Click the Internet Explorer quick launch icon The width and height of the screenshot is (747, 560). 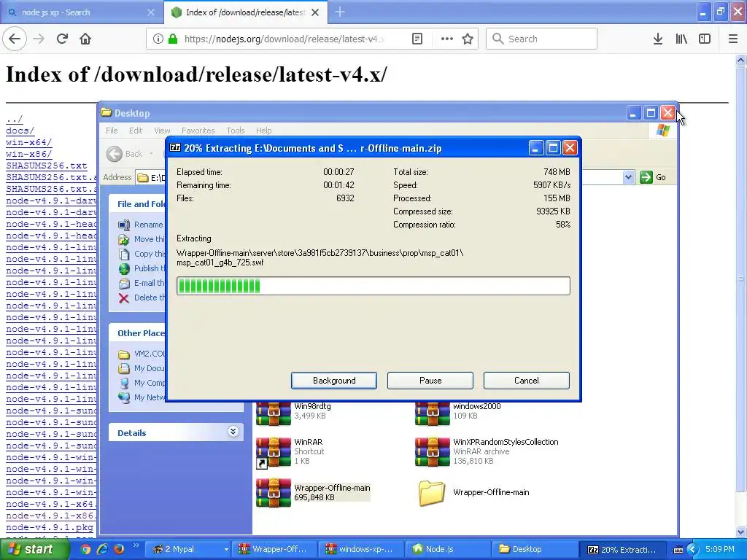pos(102,549)
